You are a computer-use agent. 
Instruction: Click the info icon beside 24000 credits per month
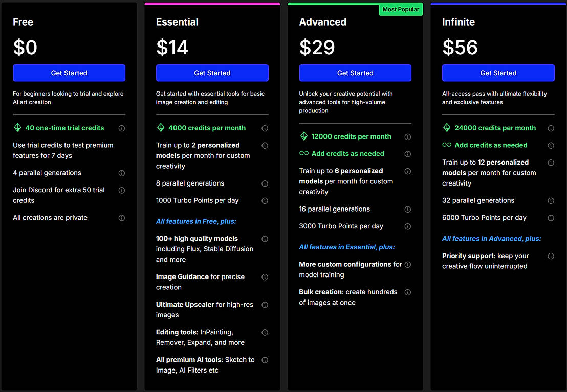(x=551, y=128)
